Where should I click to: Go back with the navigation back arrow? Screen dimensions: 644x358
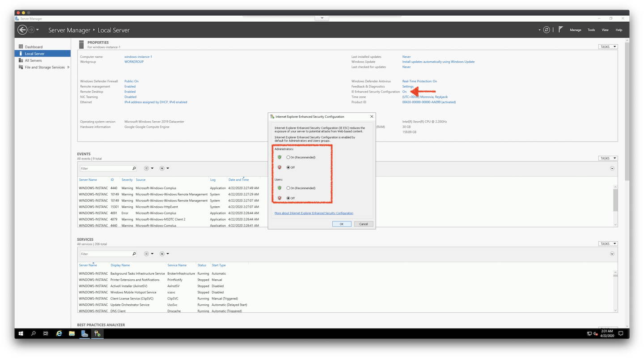click(x=22, y=30)
